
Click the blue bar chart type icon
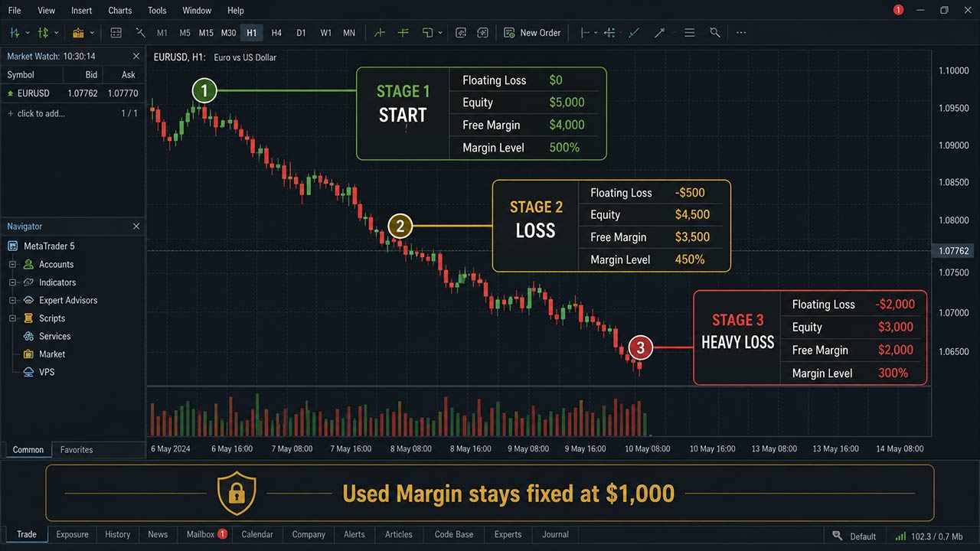(x=15, y=33)
